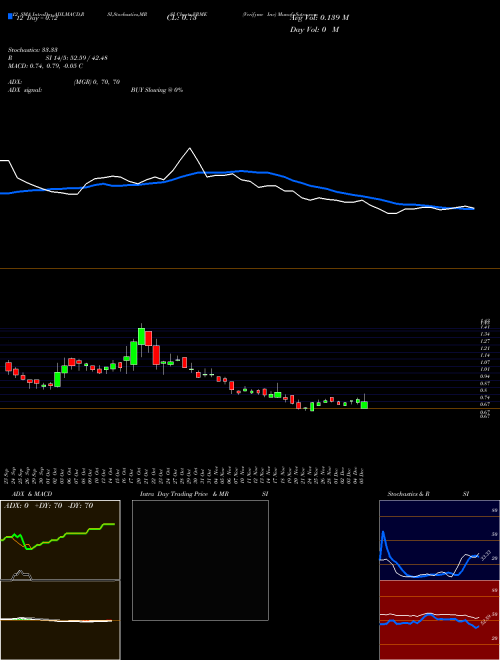500x660 pixels.
Task: Click the white price line's highest peak
Action: point(190,149)
